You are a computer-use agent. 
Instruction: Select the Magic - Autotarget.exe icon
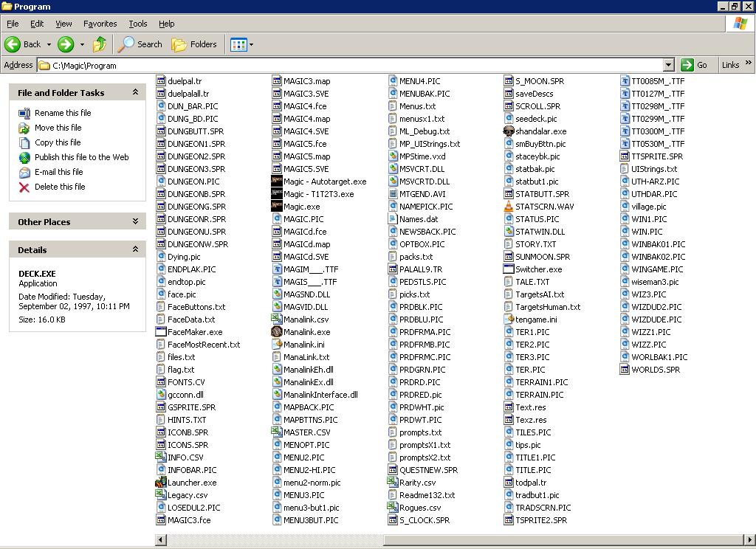[277, 182]
